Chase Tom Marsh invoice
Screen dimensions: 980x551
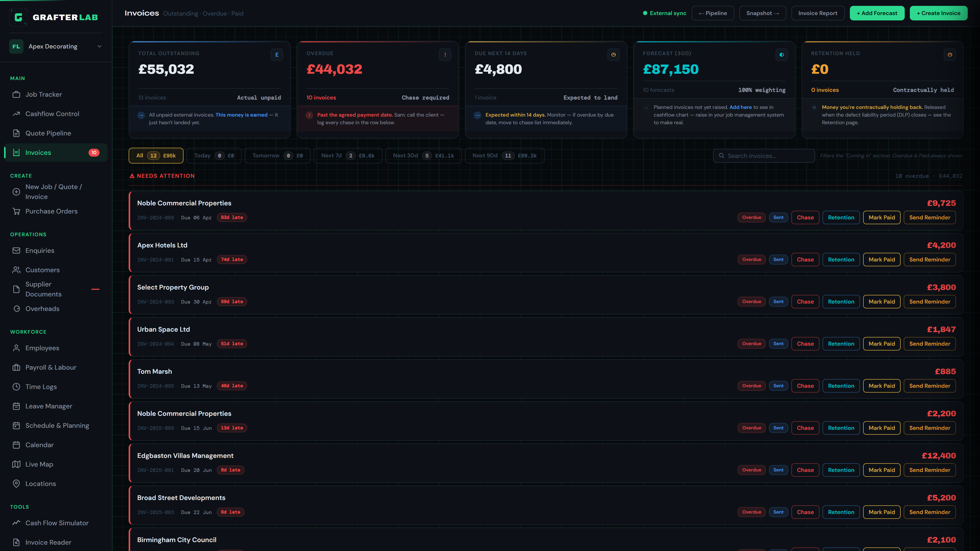[x=805, y=386]
